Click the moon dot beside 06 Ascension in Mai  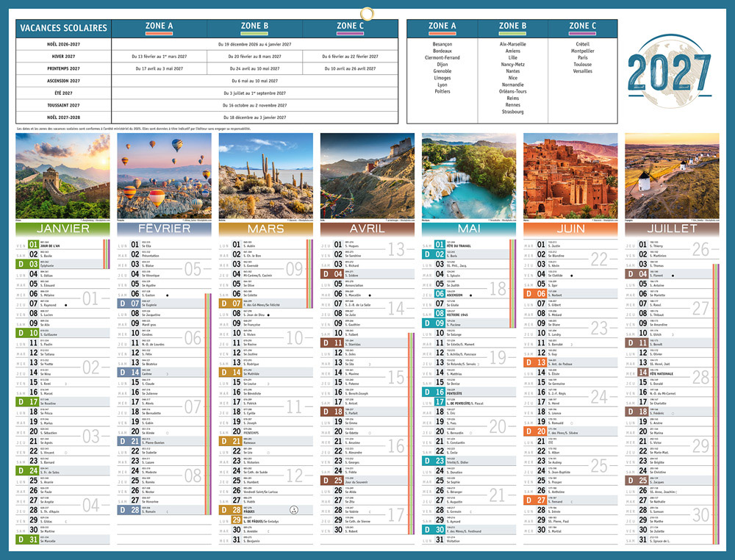[x=470, y=295]
